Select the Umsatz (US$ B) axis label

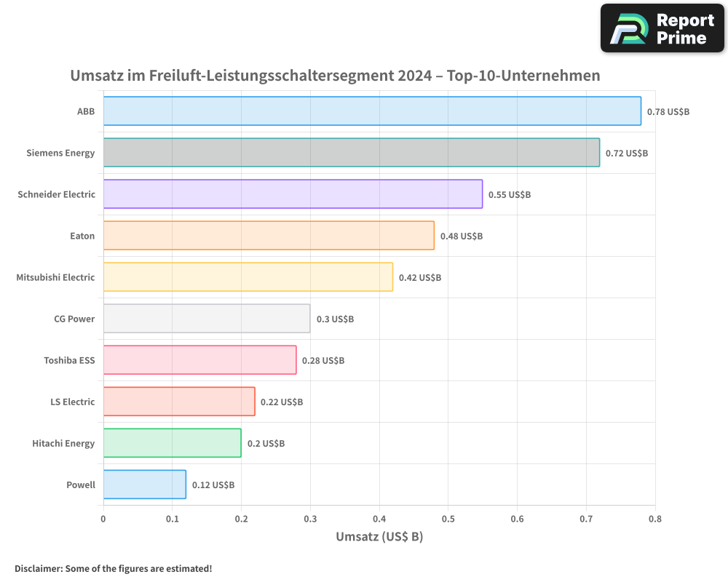(380, 537)
